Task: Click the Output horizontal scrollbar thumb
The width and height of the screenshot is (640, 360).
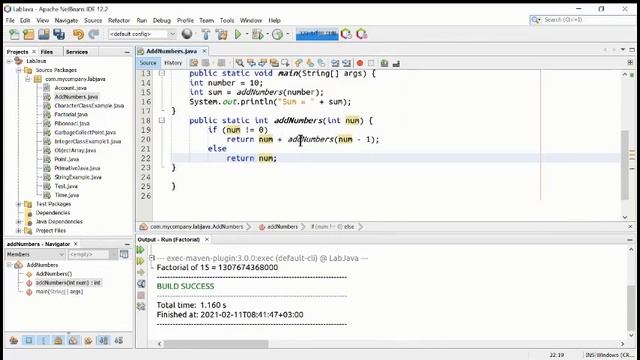Action: (216, 344)
